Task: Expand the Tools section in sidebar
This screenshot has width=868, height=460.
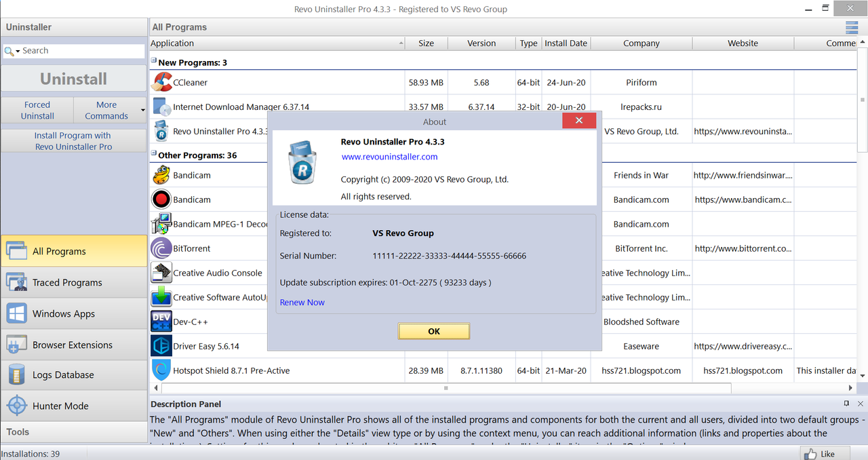Action: tap(74, 432)
